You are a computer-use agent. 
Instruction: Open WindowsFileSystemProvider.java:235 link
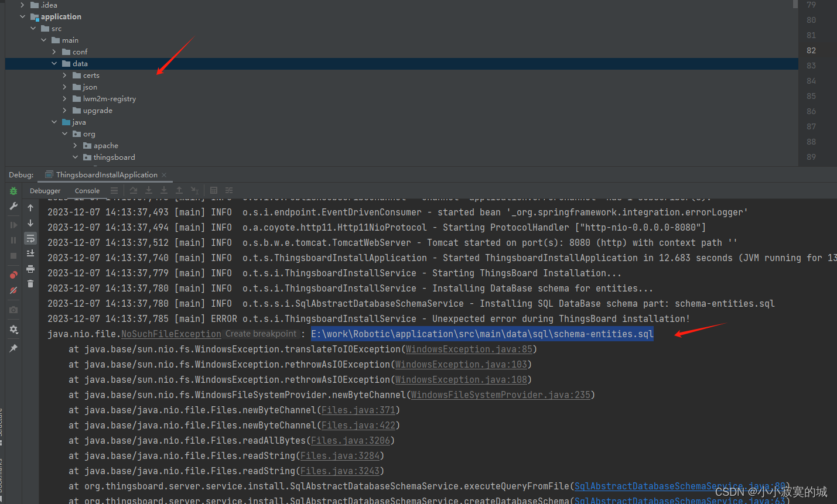[x=501, y=395]
